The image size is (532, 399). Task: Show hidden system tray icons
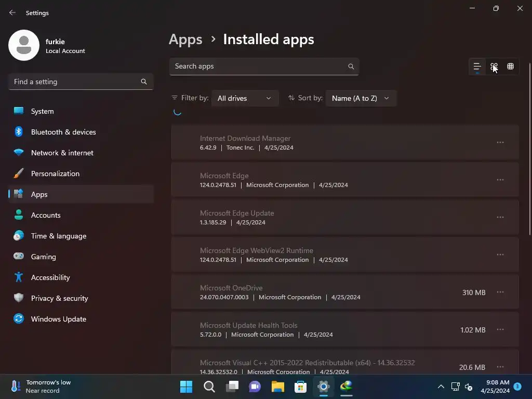coord(441,387)
